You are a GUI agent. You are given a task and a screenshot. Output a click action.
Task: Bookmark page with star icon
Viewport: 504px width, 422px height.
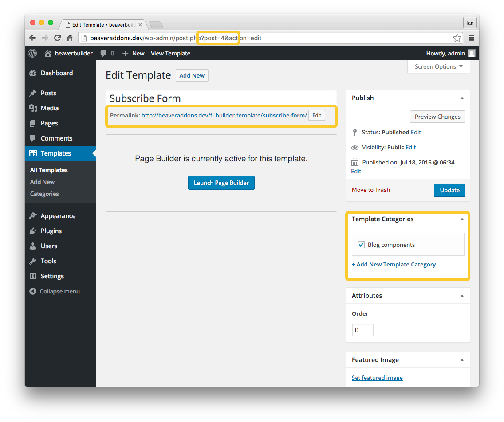point(457,38)
